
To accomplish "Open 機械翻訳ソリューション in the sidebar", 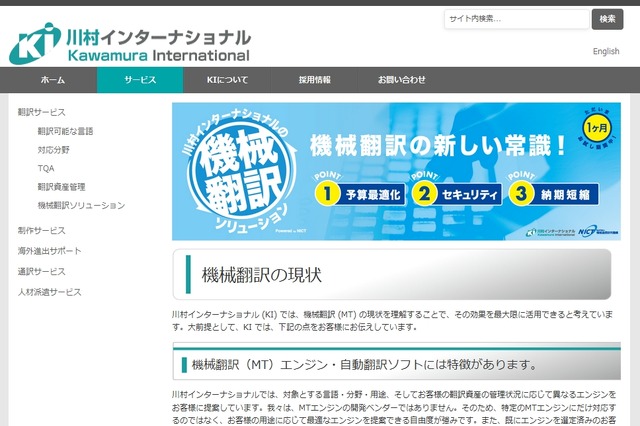I will click(x=81, y=205).
